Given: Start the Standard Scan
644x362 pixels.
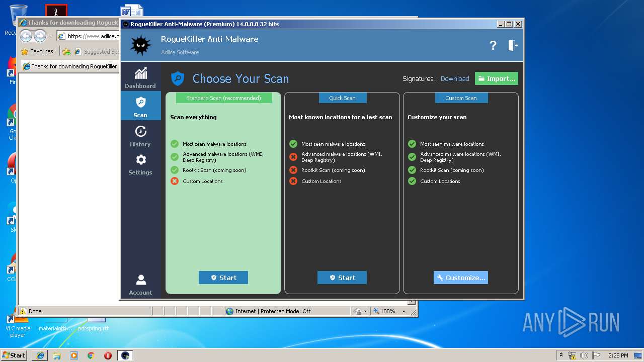Looking at the screenshot, I should (x=223, y=278).
